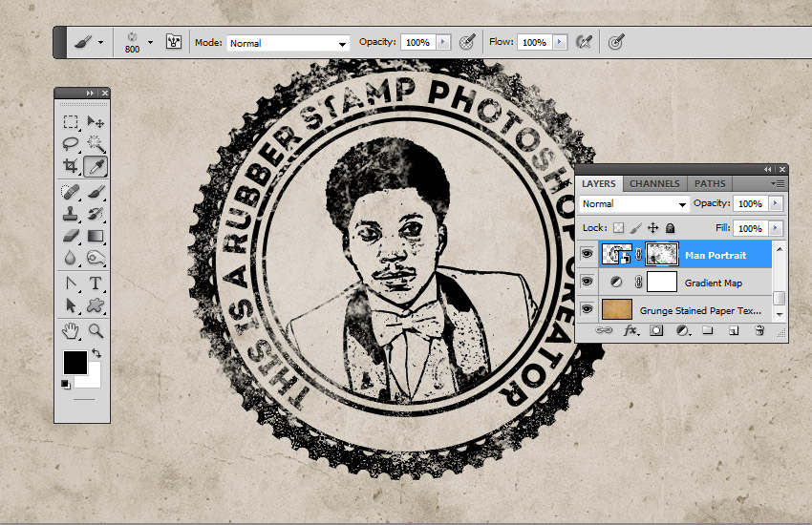Hide the Man Portrait layer
This screenshot has height=525, width=812.
tap(588, 254)
